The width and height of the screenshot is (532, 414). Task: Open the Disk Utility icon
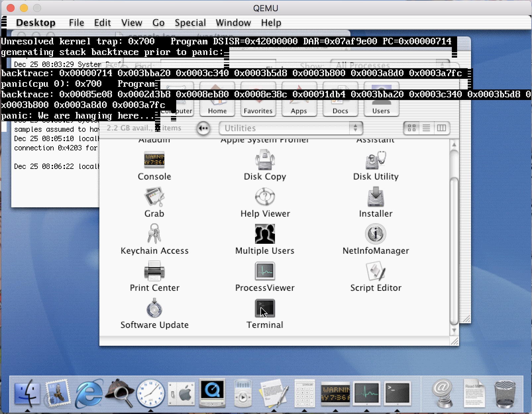[376, 160]
